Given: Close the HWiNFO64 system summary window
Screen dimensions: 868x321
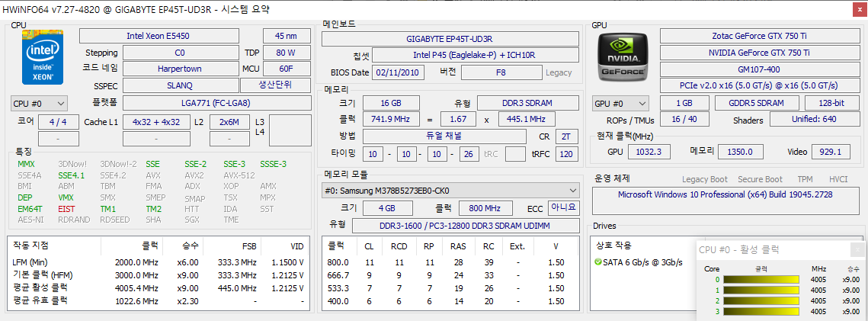Looking at the screenshot, I should (x=859, y=11).
